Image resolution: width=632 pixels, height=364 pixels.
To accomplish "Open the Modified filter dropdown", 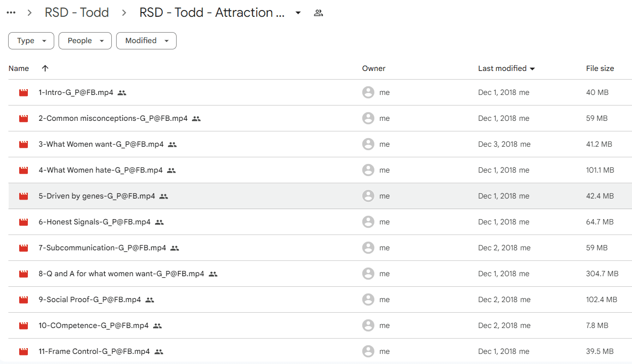I will [146, 41].
